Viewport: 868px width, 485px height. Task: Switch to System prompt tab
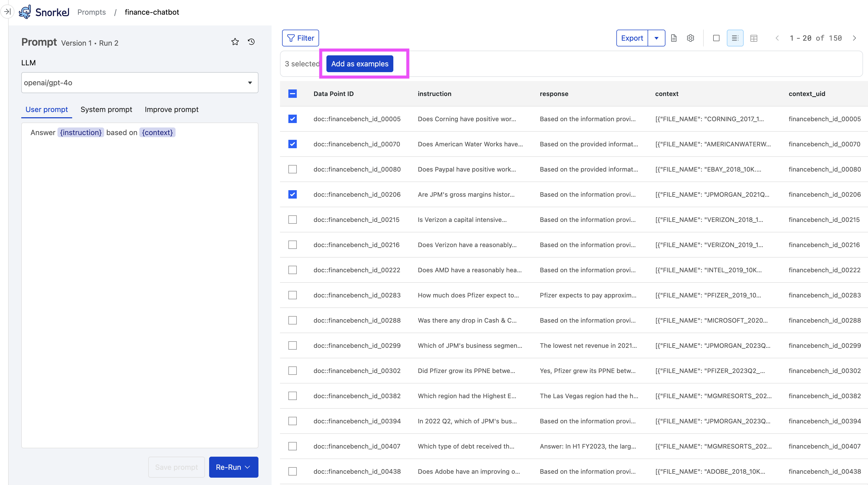[106, 109]
